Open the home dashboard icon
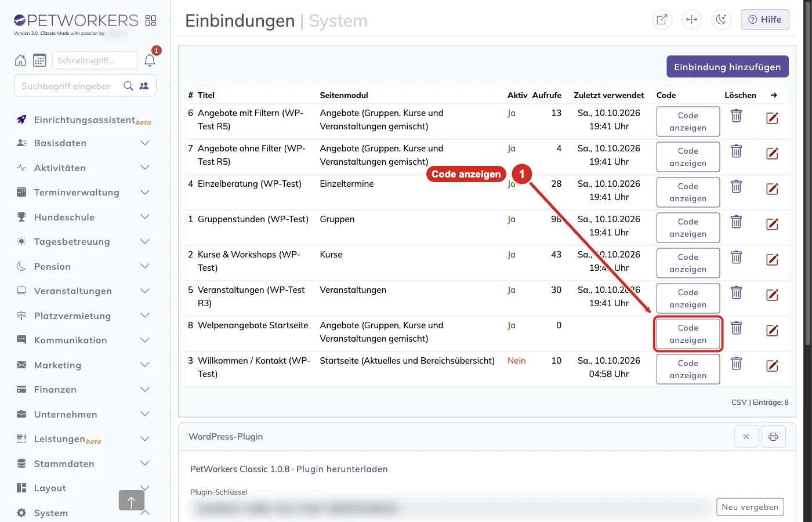Image resolution: width=812 pixels, height=522 pixels. pos(20,60)
